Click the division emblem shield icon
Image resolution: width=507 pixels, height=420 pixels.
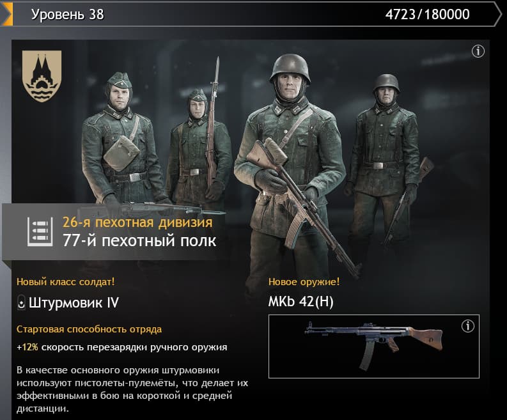[42, 76]
